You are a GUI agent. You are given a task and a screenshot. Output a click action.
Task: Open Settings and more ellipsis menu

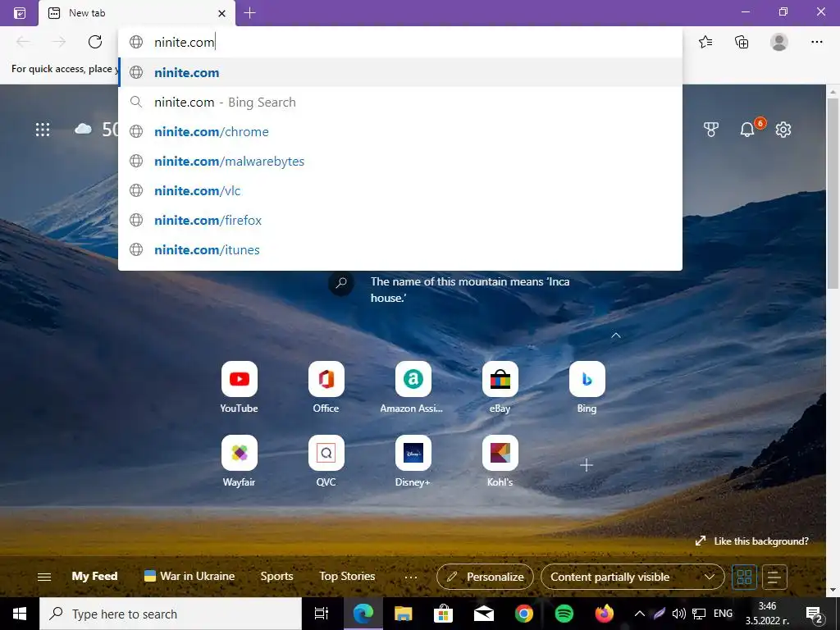tap(816, 42)
